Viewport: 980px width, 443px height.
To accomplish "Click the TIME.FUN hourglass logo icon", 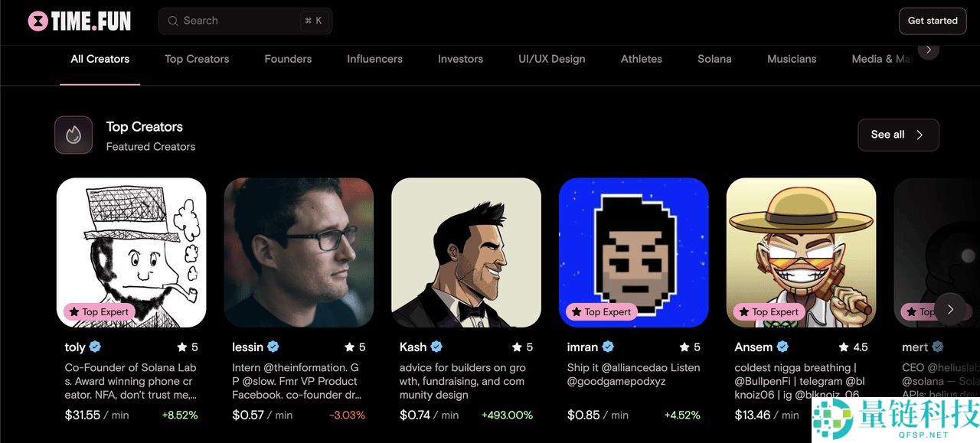I will point(38,21).
